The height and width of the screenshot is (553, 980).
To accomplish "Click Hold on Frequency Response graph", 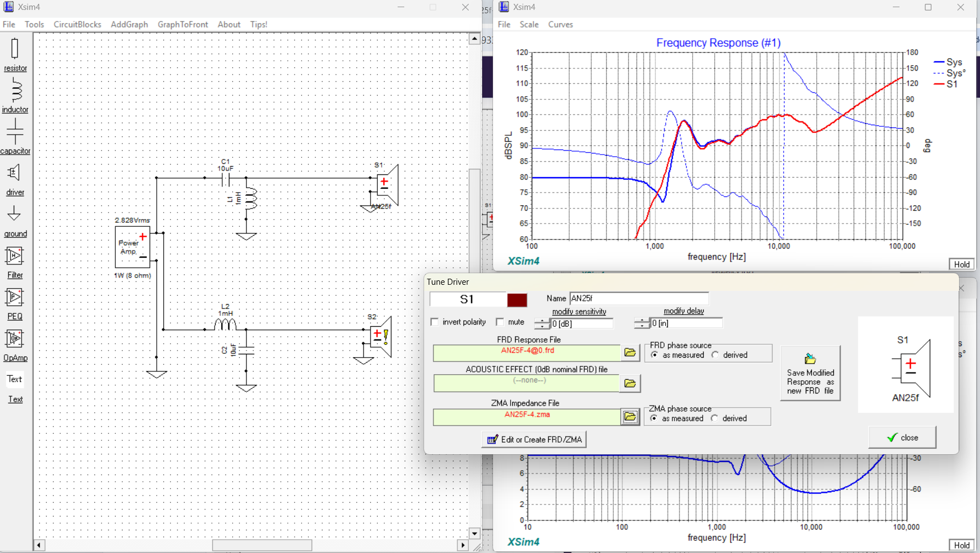I will 961,264.
